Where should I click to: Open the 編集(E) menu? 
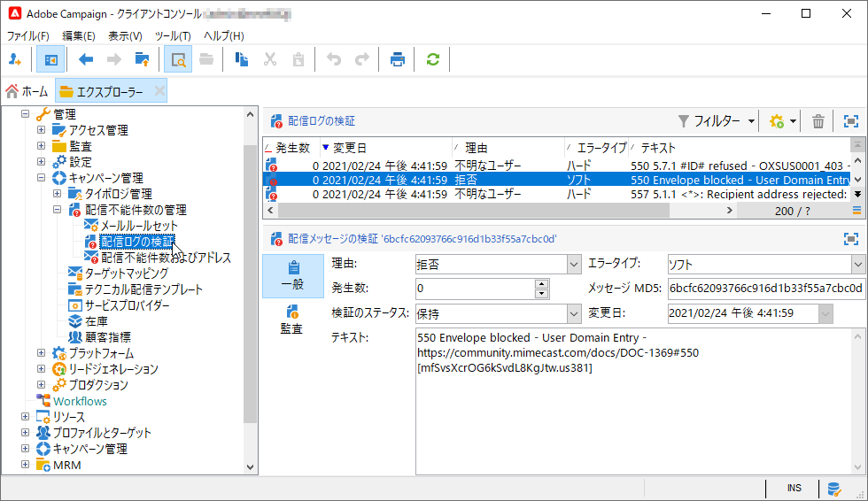pyautogui.click(x=79, y=36)
